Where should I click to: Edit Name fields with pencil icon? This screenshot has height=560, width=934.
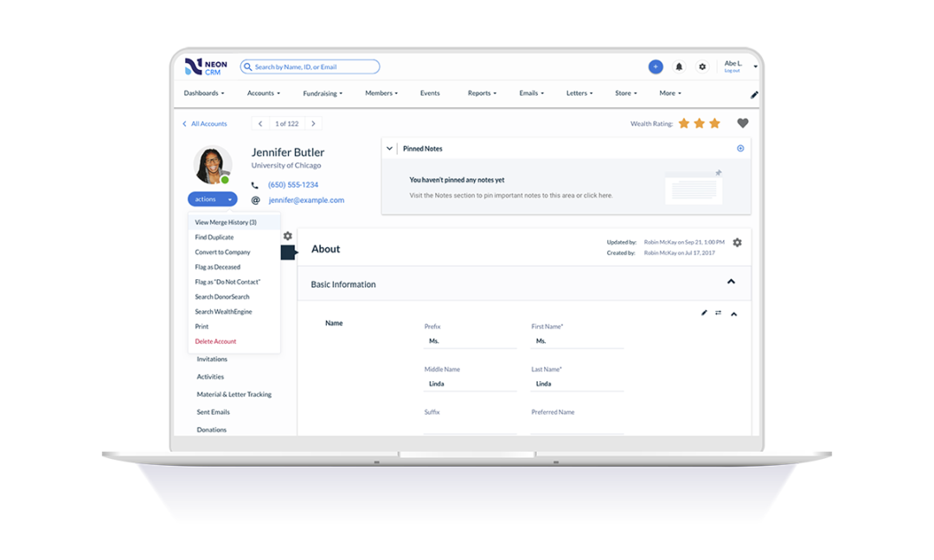[x=704, y=313]
